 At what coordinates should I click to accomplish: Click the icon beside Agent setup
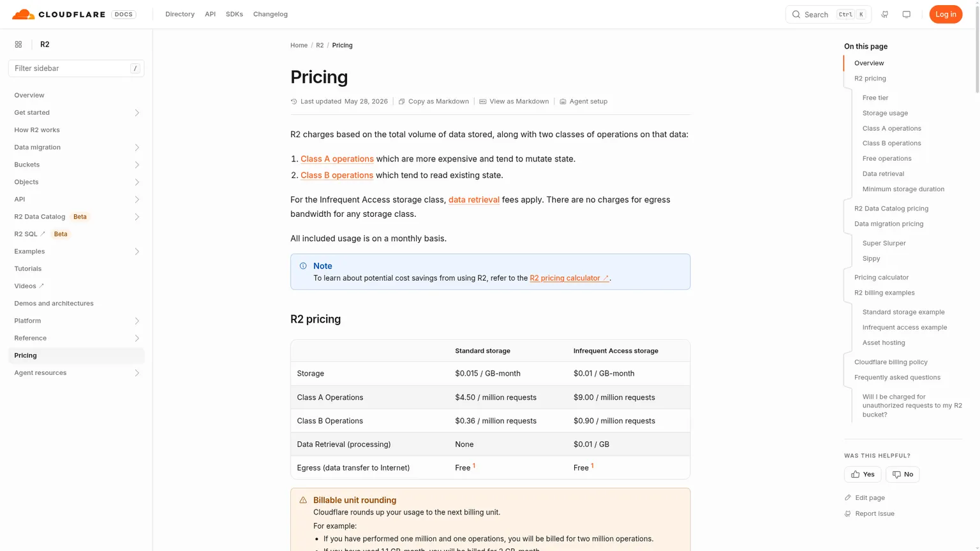click(x=563, y=101)
